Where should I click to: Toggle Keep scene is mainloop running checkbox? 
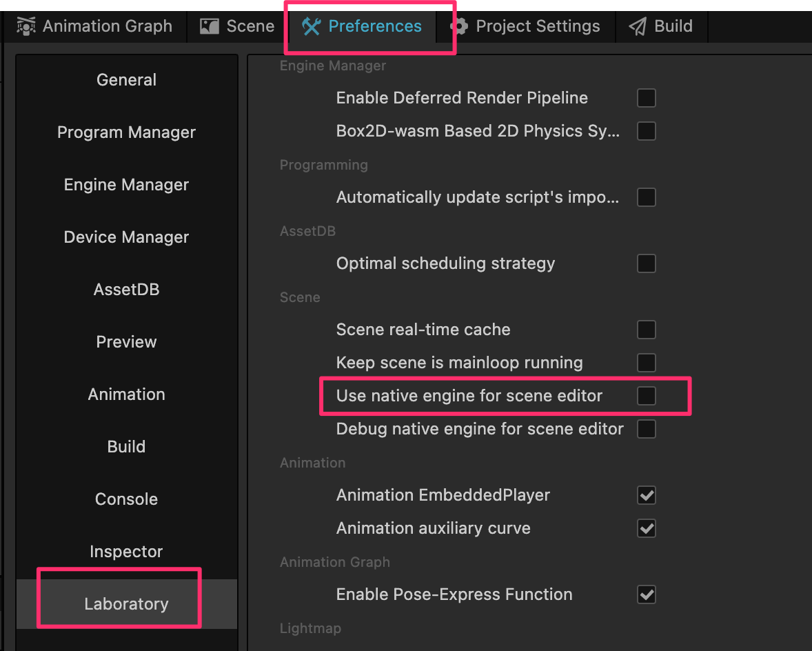click(647, 363)
